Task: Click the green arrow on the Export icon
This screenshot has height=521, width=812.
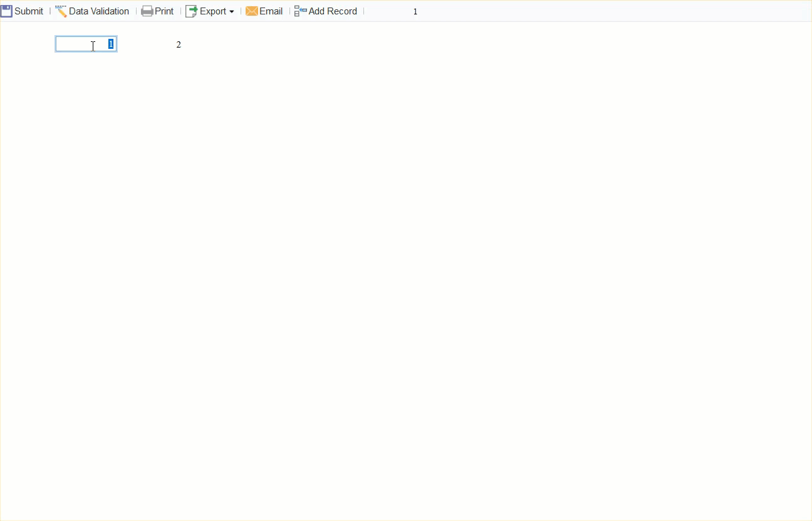Action: click(193, 8)
